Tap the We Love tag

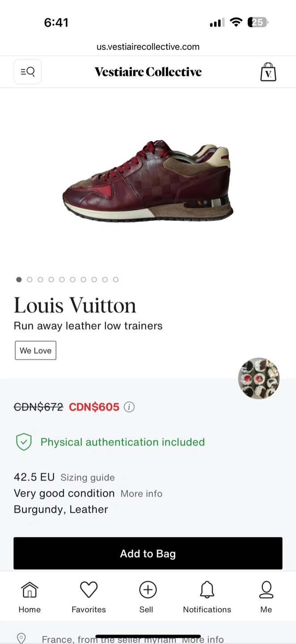[35, 351]
